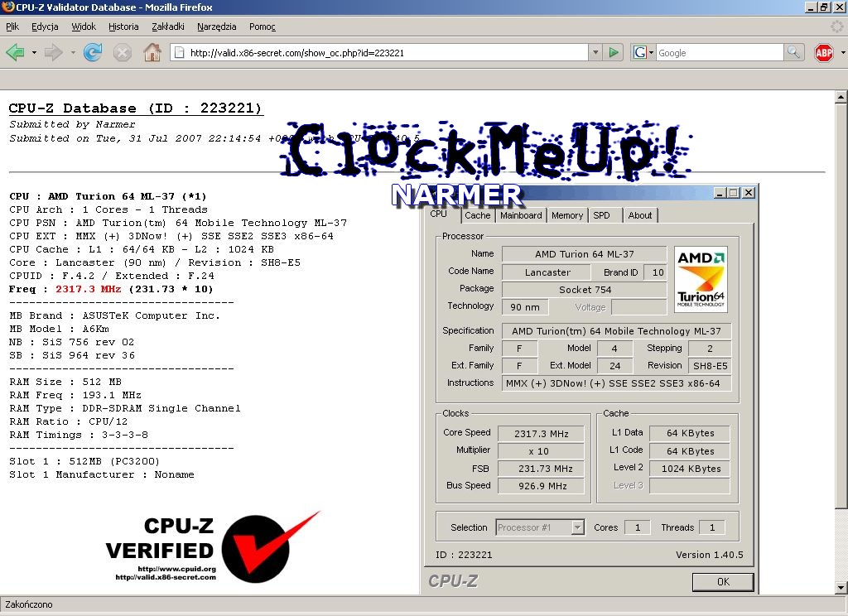Click the MB Model A6Km line

[x=60, y=329]
